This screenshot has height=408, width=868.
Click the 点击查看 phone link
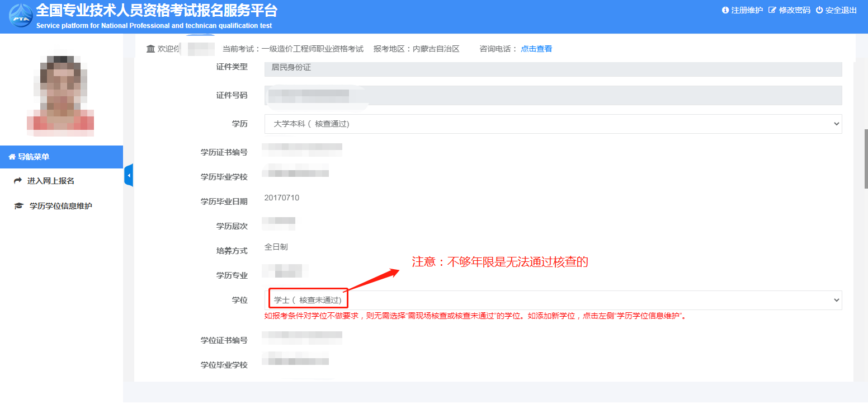tap(536, 49)
